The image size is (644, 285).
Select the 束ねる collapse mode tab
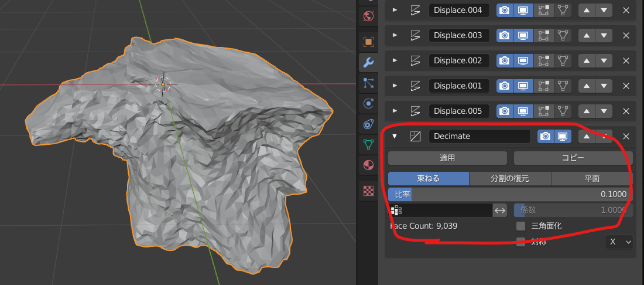(x=429, y=178)
